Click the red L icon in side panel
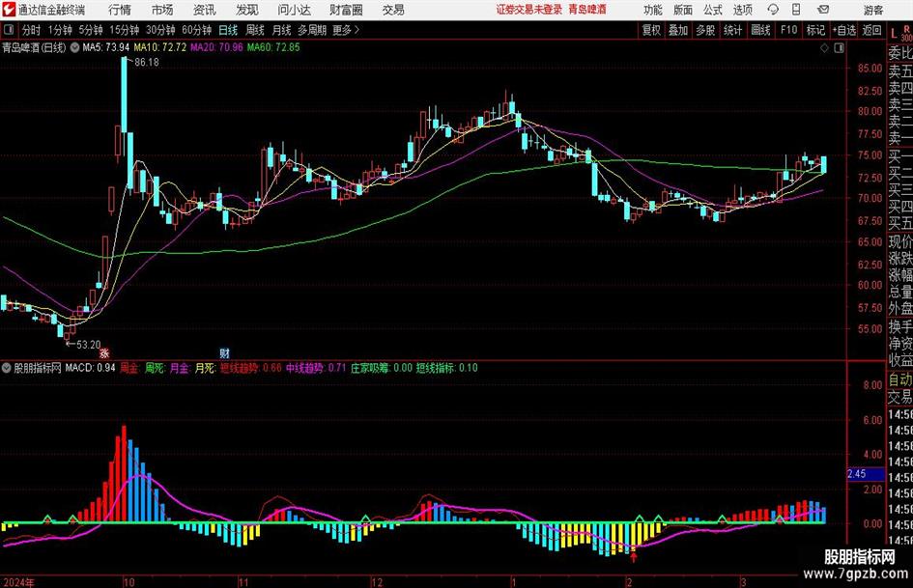This screenshot has height=588, width=913. pyautogui.click(x=894, y=33)
